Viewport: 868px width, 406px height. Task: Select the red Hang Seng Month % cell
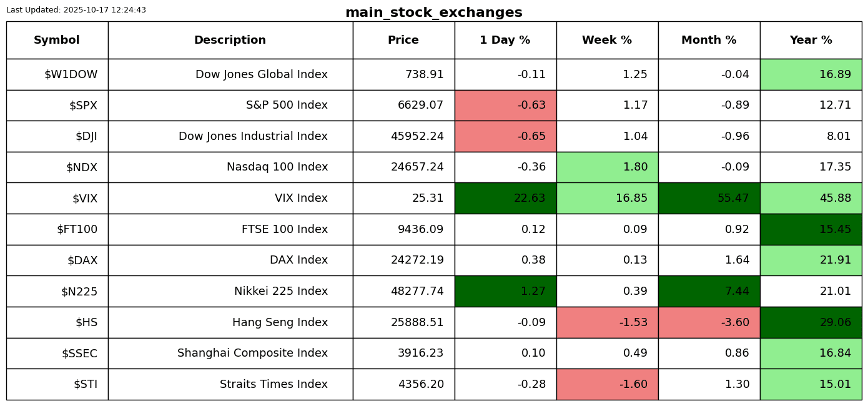click(709, 323)
